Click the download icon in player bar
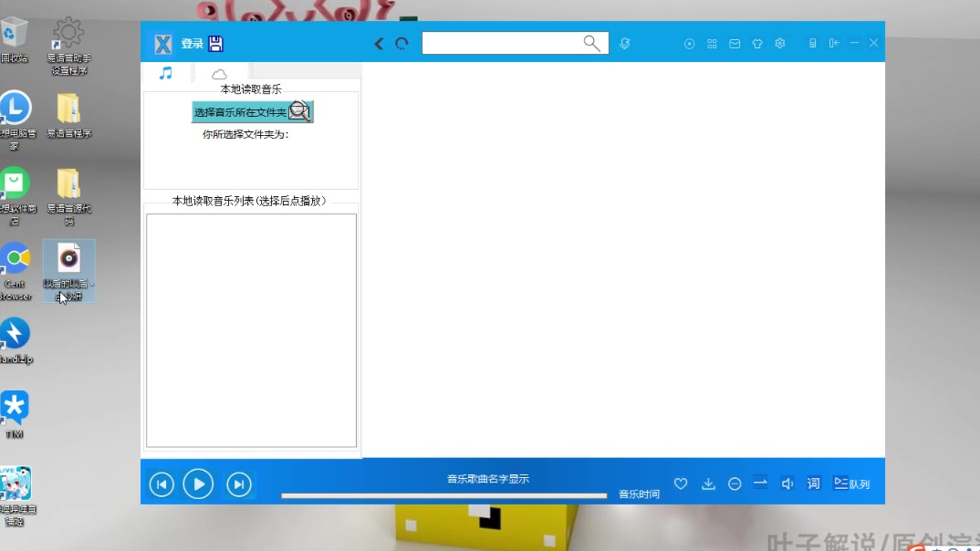Image resolution: width=980 pixels, height=551 pixels. coord(708,483)
